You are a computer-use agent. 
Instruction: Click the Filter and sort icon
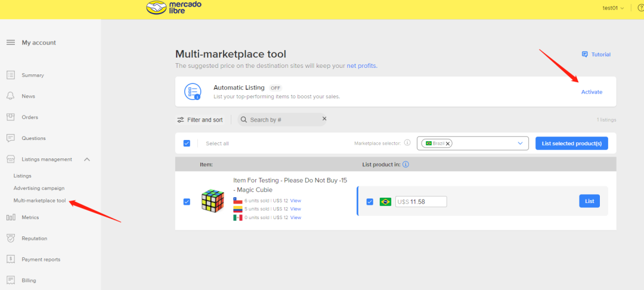point(181,120)
